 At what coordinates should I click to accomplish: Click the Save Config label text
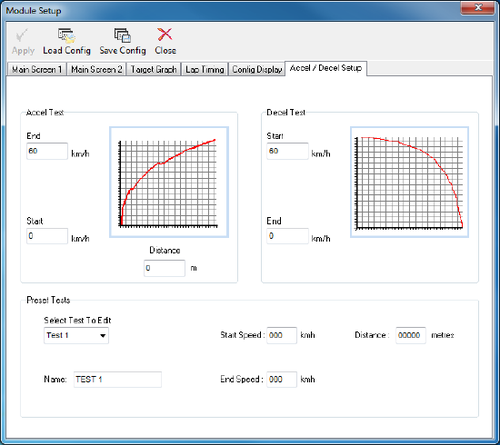(x=123, y=51)
